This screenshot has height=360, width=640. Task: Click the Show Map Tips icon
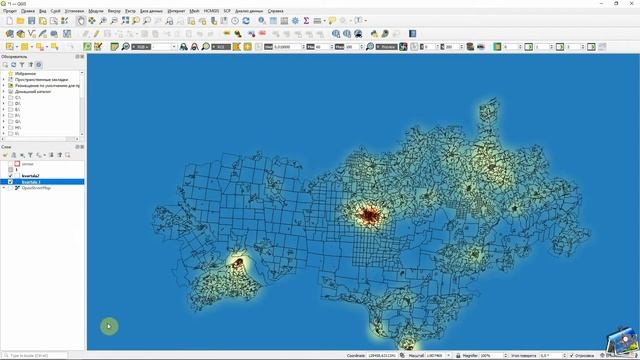[332, 20]
